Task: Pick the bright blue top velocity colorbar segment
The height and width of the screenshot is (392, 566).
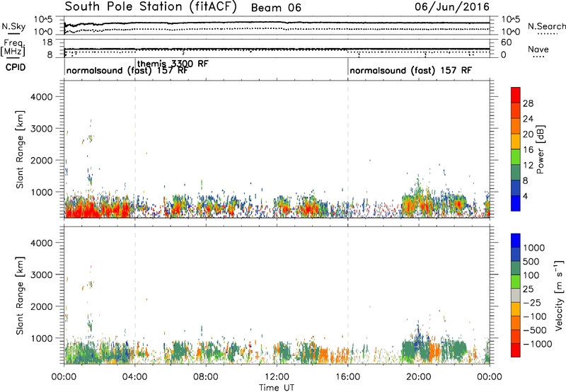Action: [x=516, y=241]
